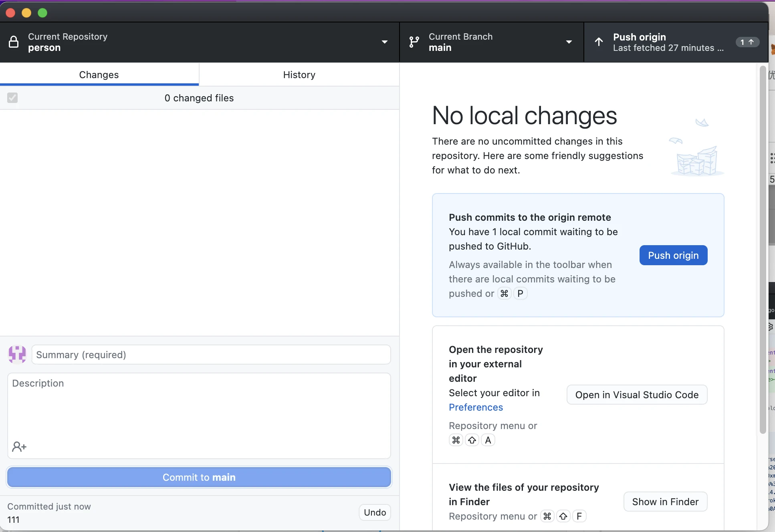Click the yellow minimize window button
Image resolution: width=775 pixels, height=532 pixels.
pyautogui.click(x=26, y=13)
